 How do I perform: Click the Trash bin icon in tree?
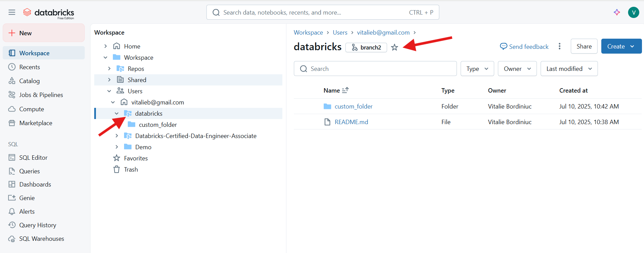tap(117, 169)
